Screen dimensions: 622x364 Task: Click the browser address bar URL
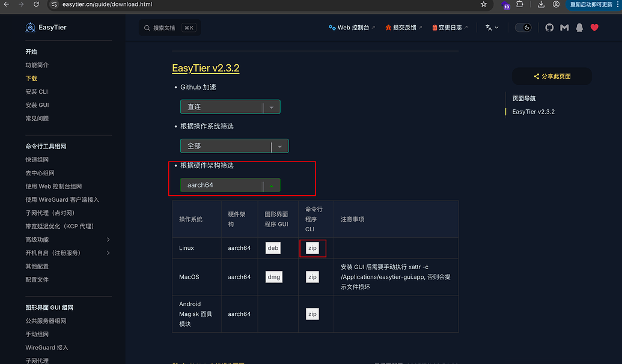click(x=107, y=4)
